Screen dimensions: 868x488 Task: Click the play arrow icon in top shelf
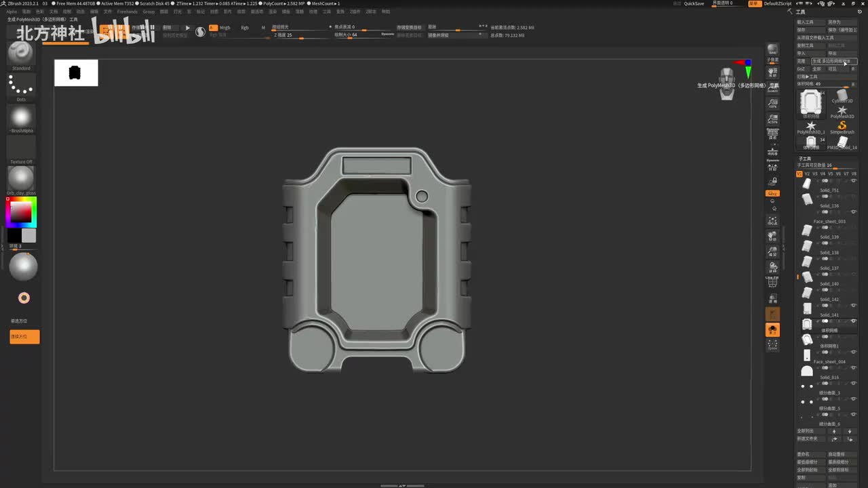(x=188, y=28)
